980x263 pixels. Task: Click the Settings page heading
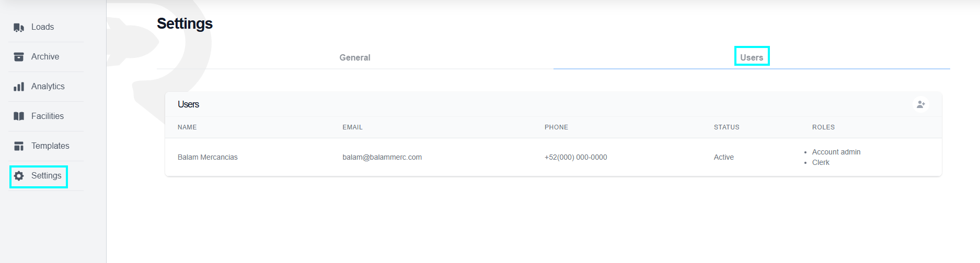(x=185, y=23)
